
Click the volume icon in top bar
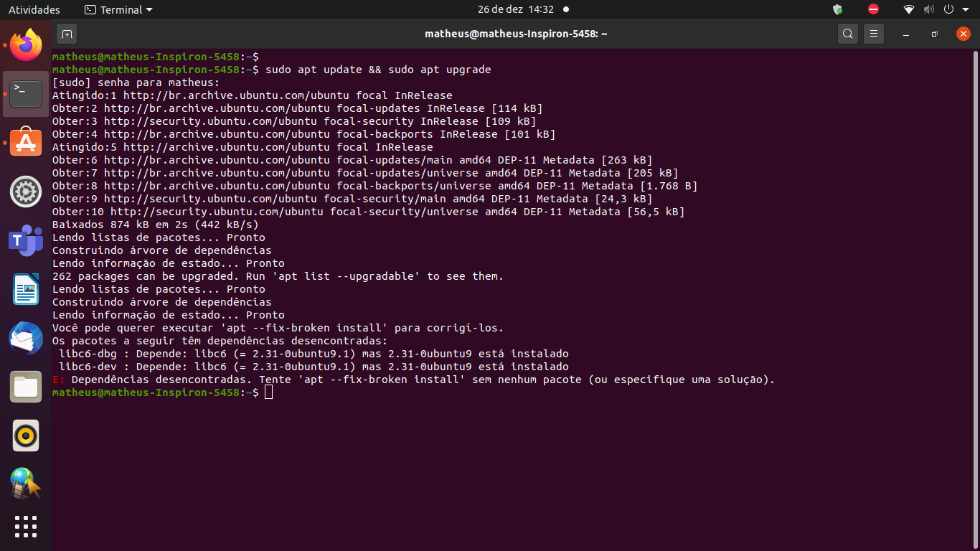(x=929, y=9)
